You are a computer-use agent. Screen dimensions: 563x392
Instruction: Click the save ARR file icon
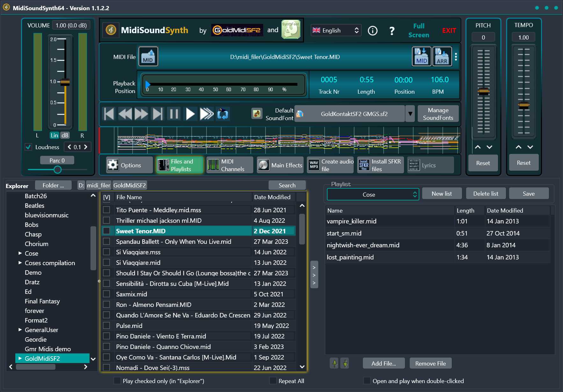point(442,56)
